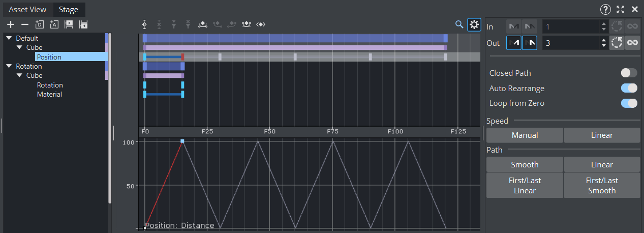
Task: Click the plus icon to add a director
Action: [x=10, y=24]
